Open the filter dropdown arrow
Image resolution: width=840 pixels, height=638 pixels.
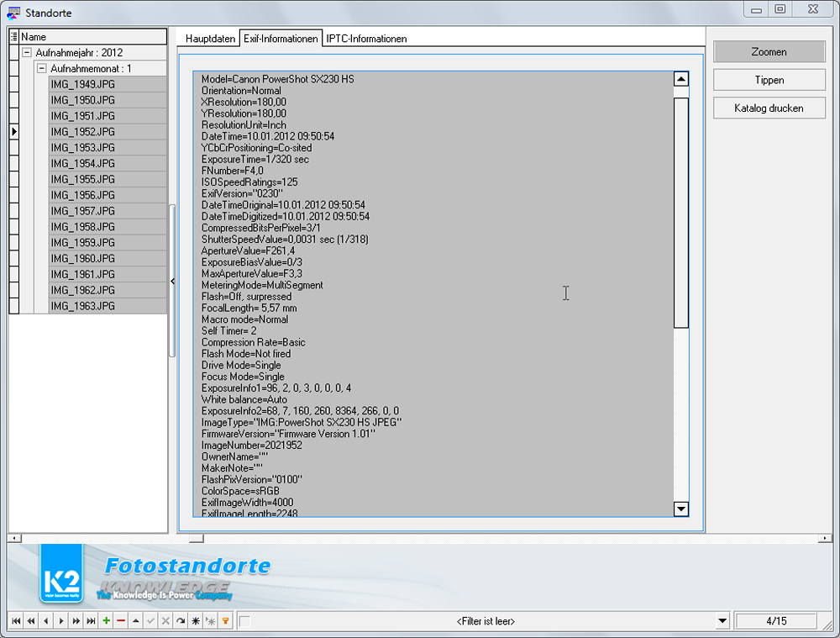pos(722,621)
